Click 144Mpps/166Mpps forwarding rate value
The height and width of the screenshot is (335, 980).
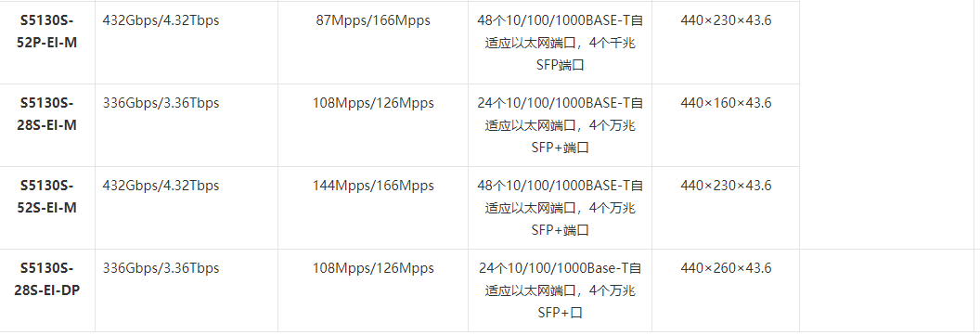(x=373, y=186)
